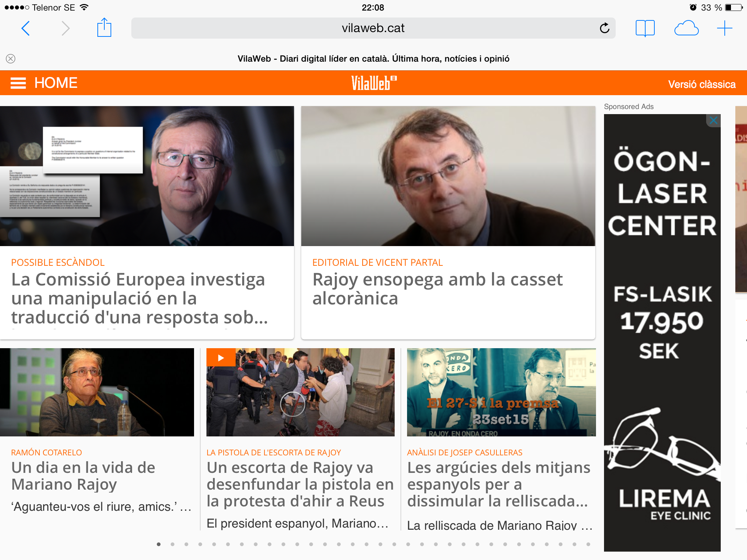Open the Ramón Cotarelo article thumbnail

point(97,392)
